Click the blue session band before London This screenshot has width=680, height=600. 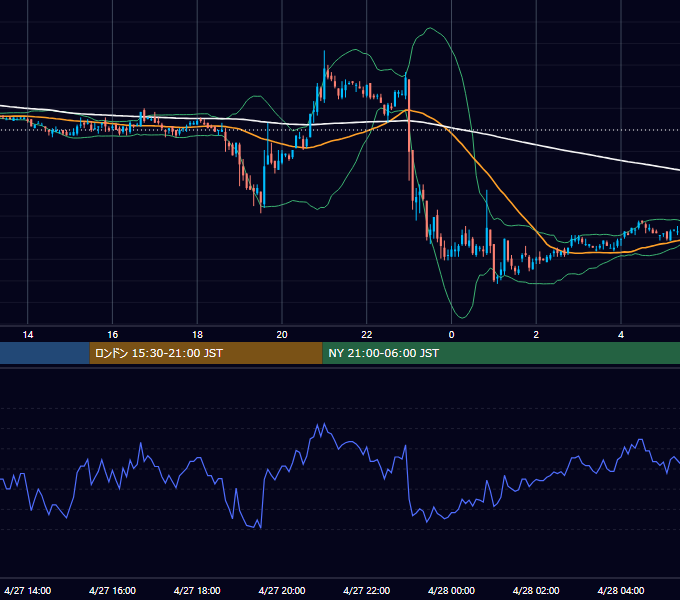click(45, 353)
